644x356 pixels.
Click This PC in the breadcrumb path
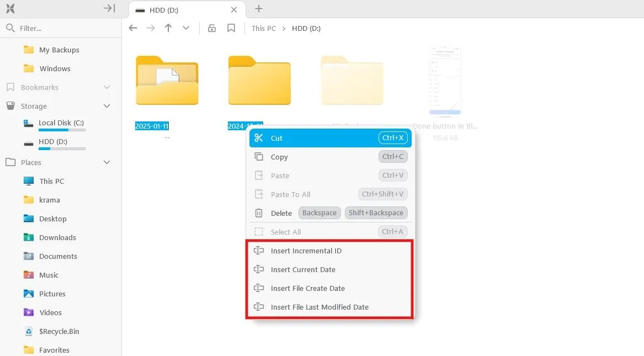tap(263, 28)
